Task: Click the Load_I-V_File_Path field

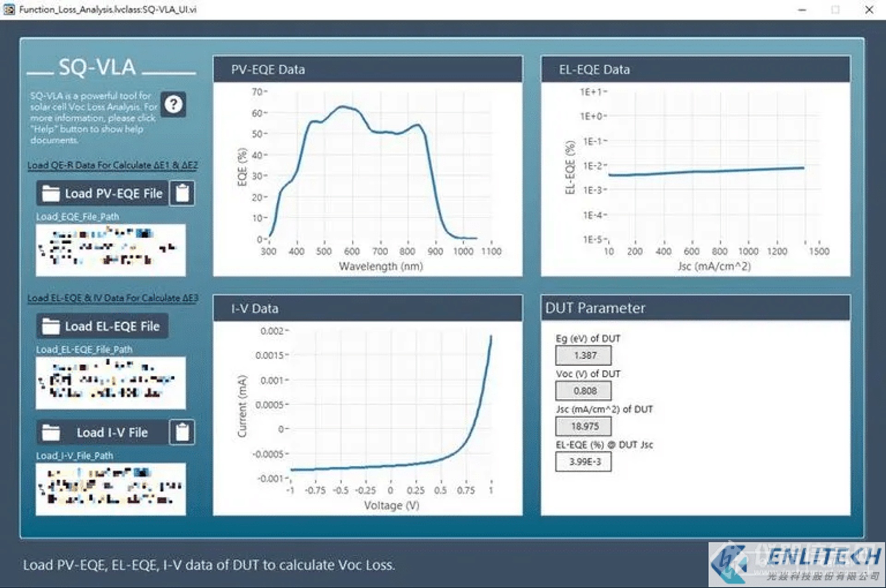Action: (111, 489)
